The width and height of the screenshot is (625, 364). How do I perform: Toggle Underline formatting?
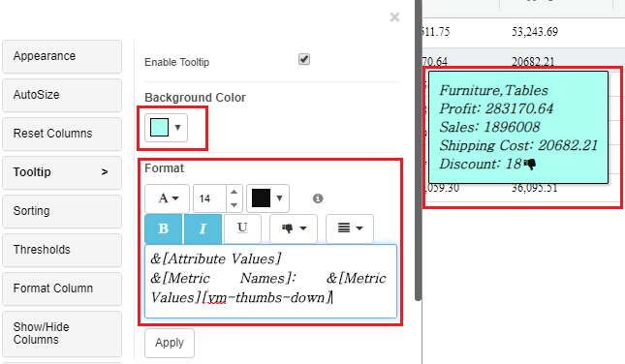tap(242, 228)
